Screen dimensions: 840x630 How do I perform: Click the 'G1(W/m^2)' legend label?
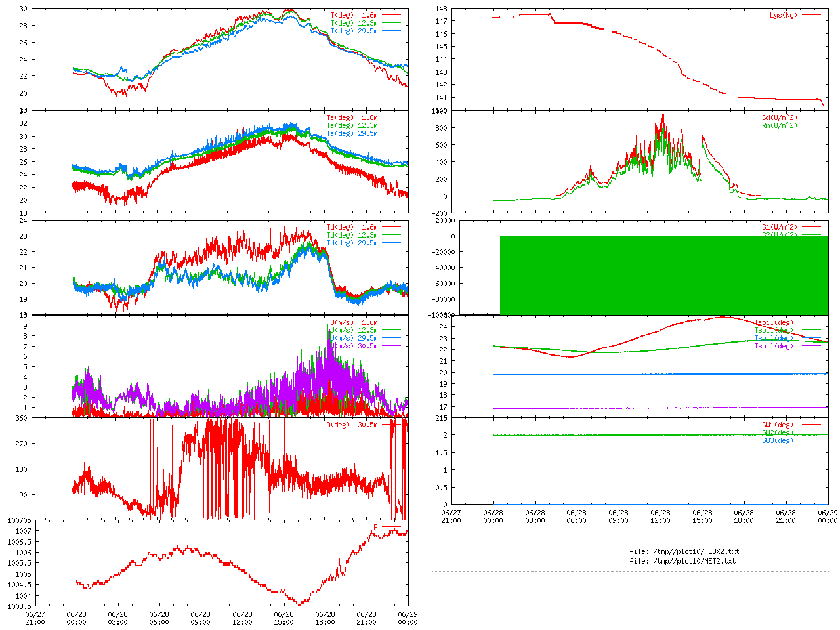(780, 228)
